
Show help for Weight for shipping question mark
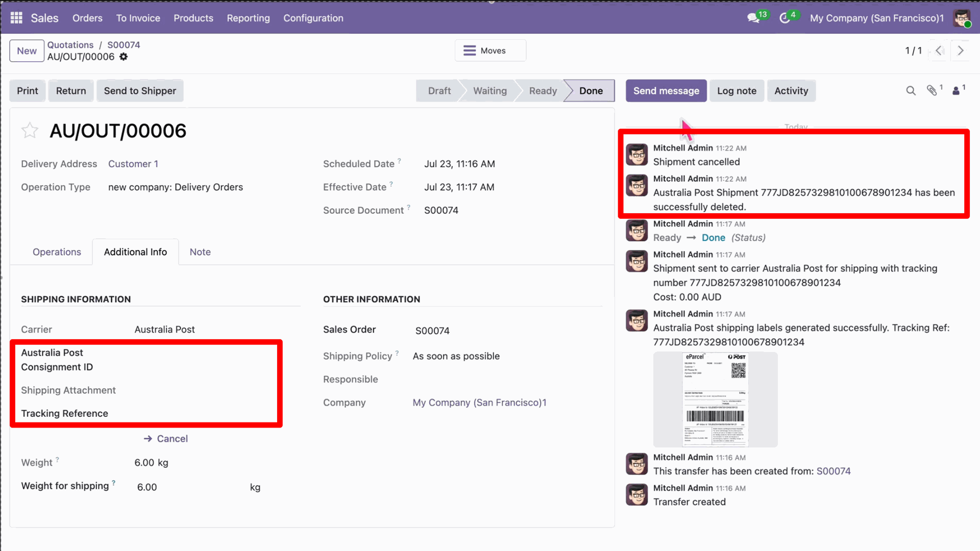click(113, 483)
